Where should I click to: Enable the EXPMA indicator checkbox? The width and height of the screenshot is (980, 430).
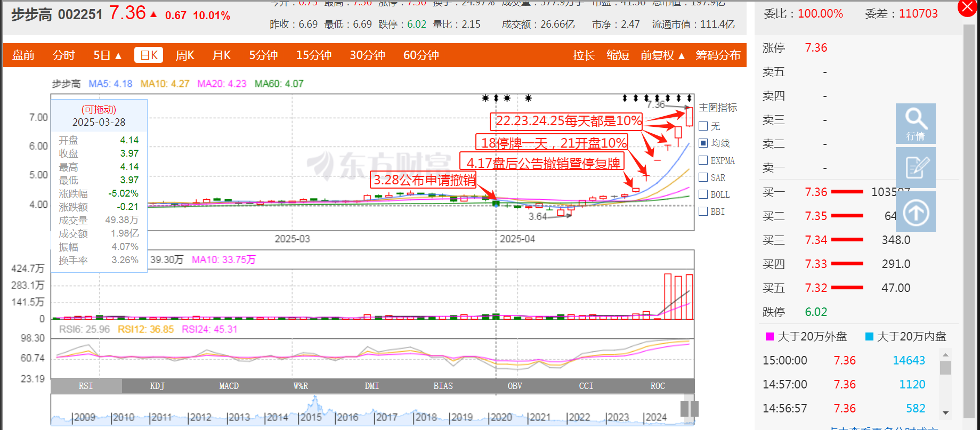click(x=703, y=160)
